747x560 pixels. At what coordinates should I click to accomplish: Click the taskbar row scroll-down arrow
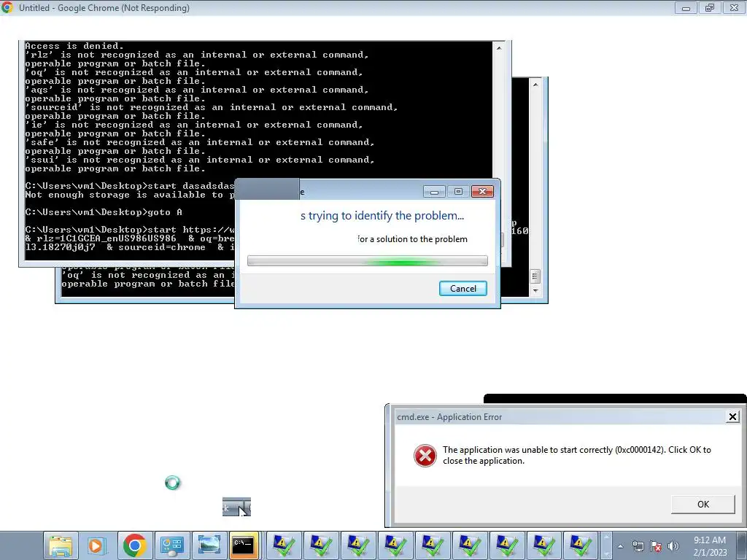point(606,554)
